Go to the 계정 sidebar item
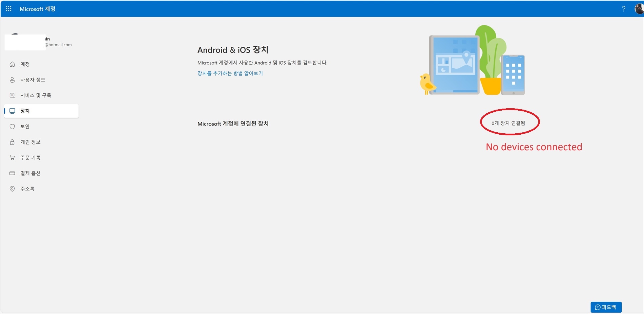This screenshot has width=644, height=314. pyautogui.click(x=41, y=64)
